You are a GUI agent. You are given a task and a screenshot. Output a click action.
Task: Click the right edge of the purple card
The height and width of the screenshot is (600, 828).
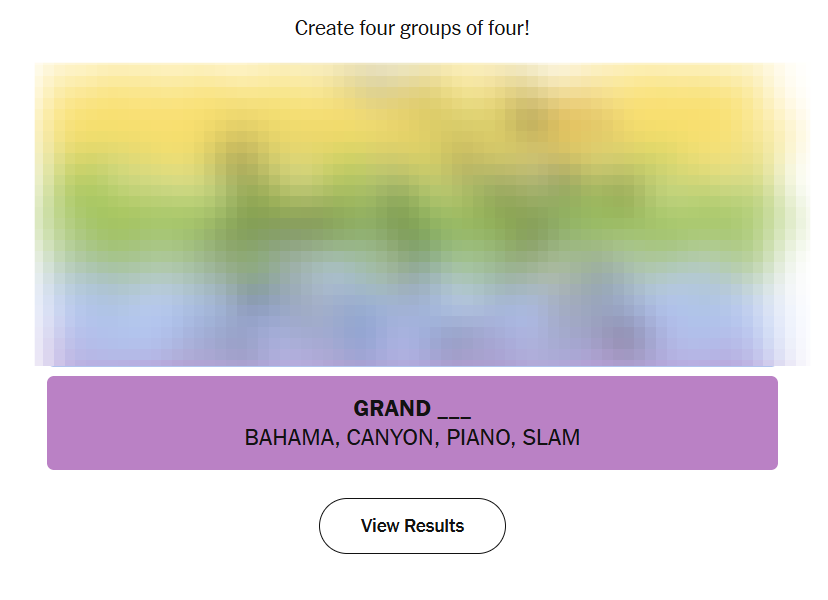[x=772, y=423]
